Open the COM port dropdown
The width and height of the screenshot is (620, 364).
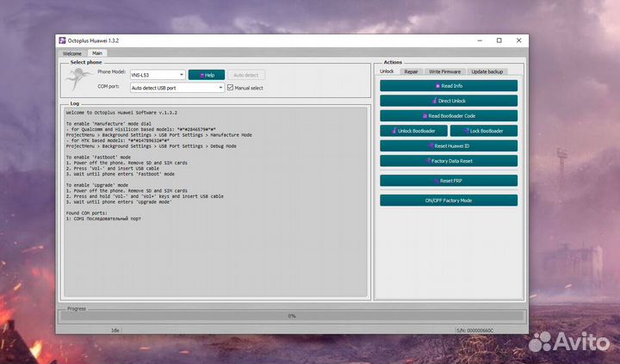pos(177,88)
